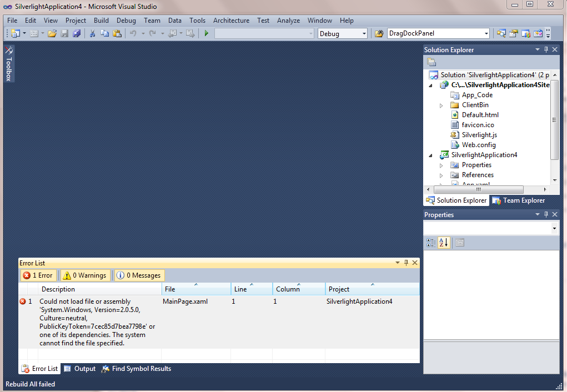This screenshot has width=567, height=392.
Task: Expand the References node
Action: 441,175
